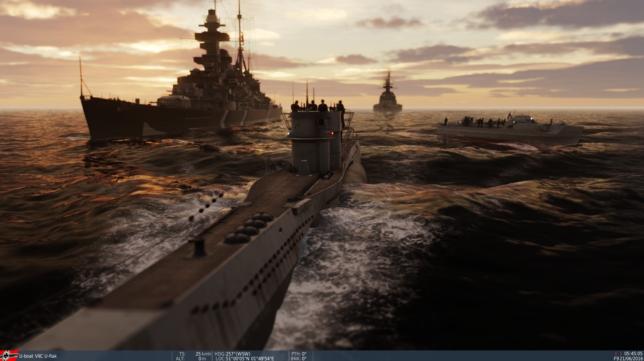Image resolution: width=644 pixels, height=361 pixels.
Task: Click the red recording indicator near the clock
Action: (618, 354)
